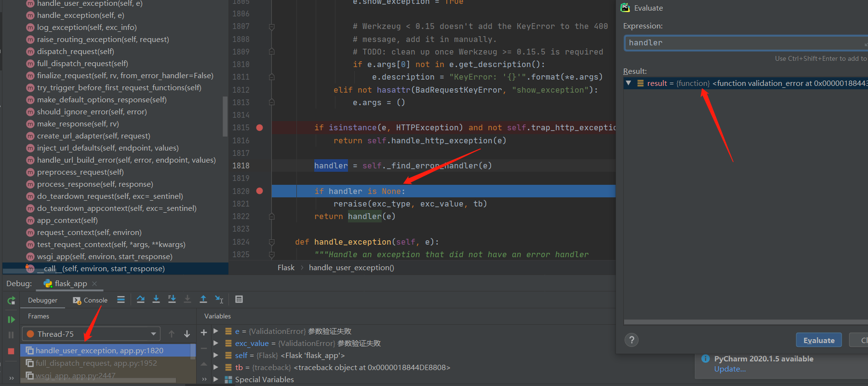Remove the selected watch with minus icon
868x386 pixels.
click(x=204, y=348)
